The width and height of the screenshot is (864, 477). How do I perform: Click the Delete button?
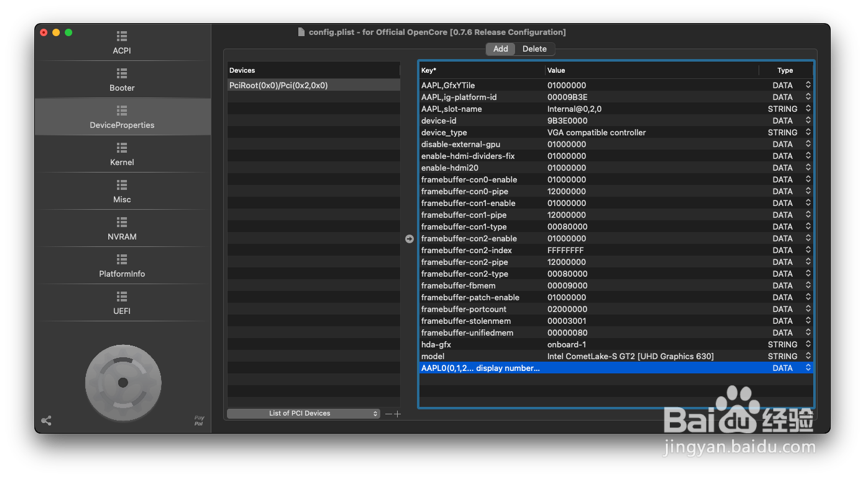[x=534, y=49]
